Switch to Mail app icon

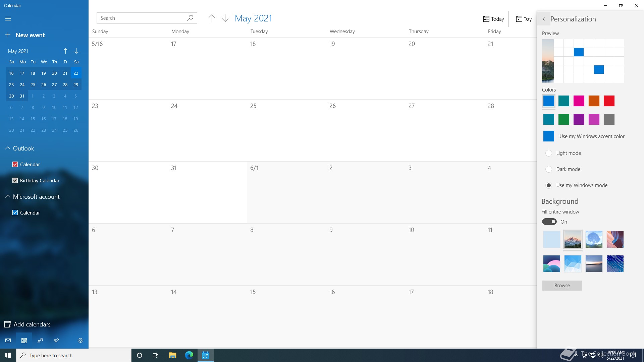tap(8, 341)
